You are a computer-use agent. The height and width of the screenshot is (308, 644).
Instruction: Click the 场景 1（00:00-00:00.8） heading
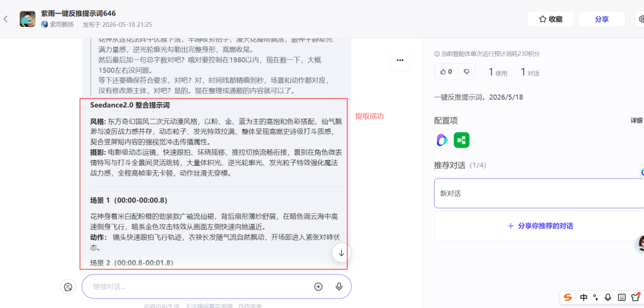click(x=128, y=201)
